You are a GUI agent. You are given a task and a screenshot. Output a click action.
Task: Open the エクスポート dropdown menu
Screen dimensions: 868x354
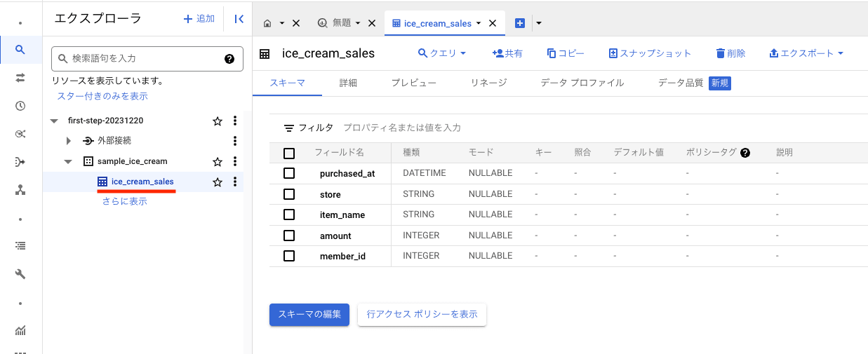click(x=806, y=53)
